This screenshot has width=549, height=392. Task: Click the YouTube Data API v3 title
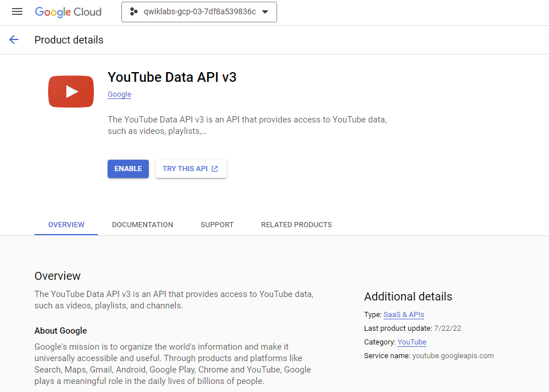pyautogui.click(x=172, y=77)
